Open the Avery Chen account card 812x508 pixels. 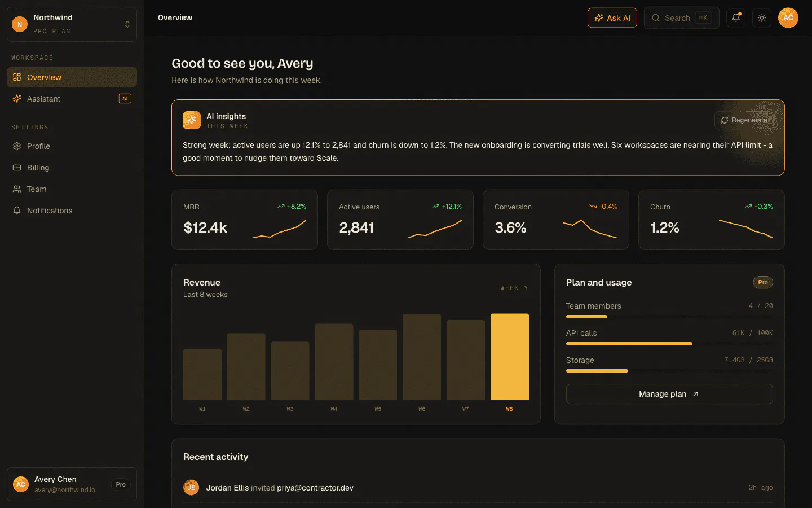click(72, 484)
